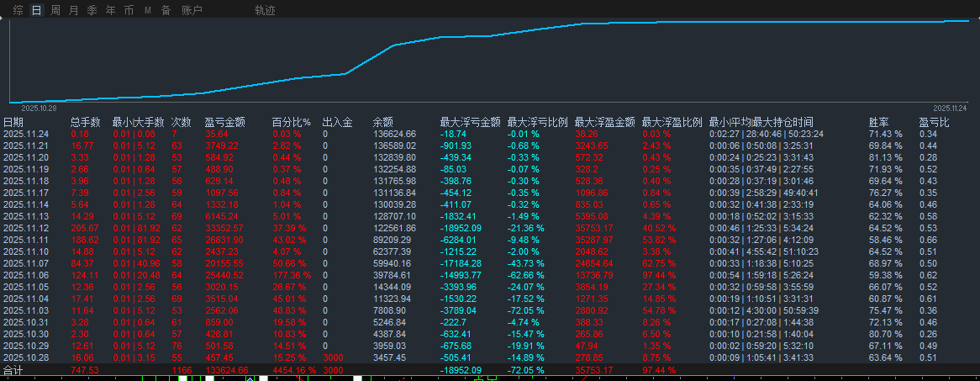Open the 备 tab
Viewport: 980px width, 381px height.
click(166, 10)
